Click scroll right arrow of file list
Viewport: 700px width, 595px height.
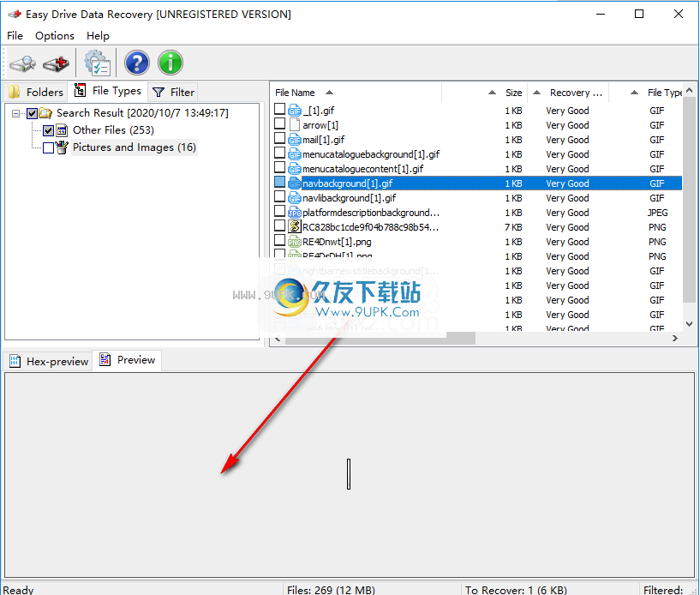pyautogui.click(x=675, y=339)
